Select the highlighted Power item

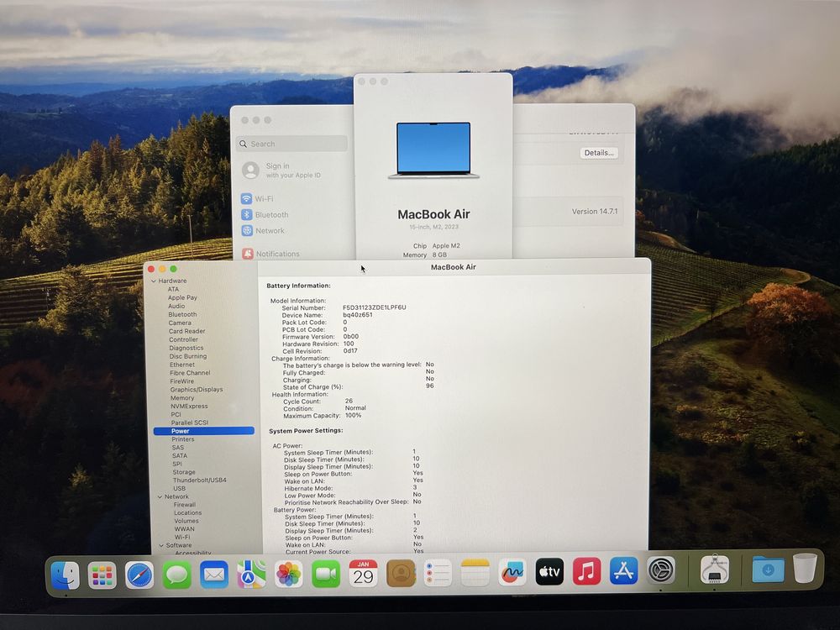(203, 431)
